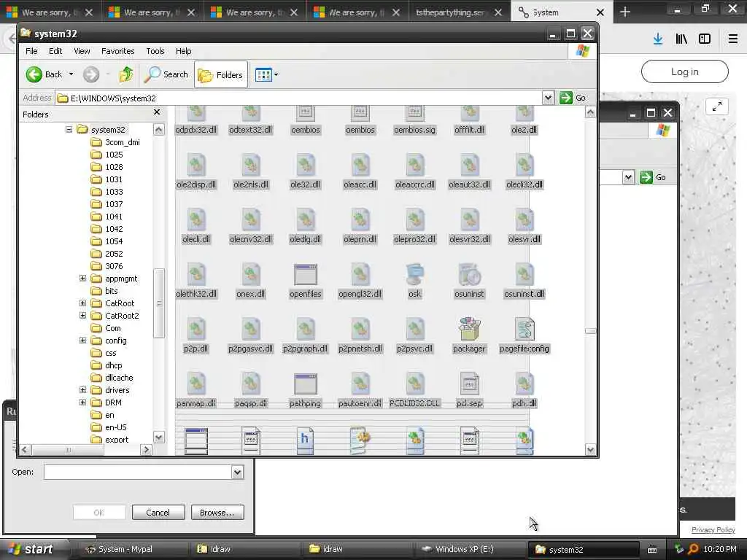Select the dllcache folder in tree
The height and width of the screenshot is (560, 747).
(x=112, y=378)
